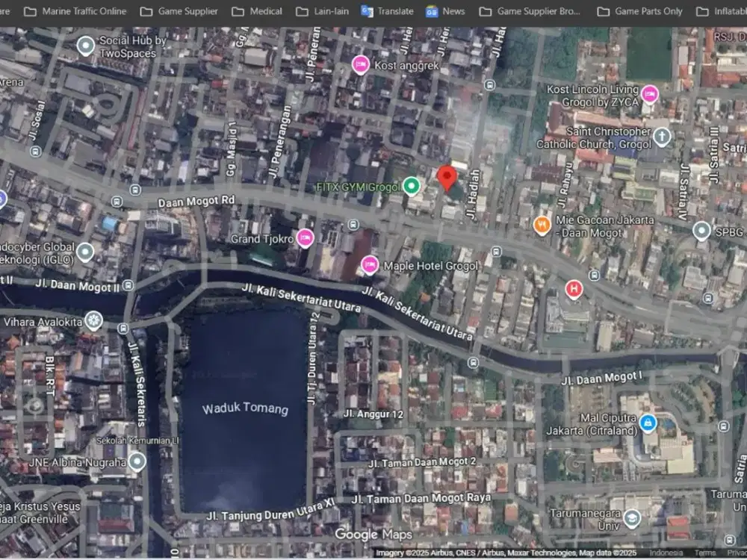The image size is (747, 560).
Task: Select the Vihara Avalokita temple marker
Action: click(93, 321)
